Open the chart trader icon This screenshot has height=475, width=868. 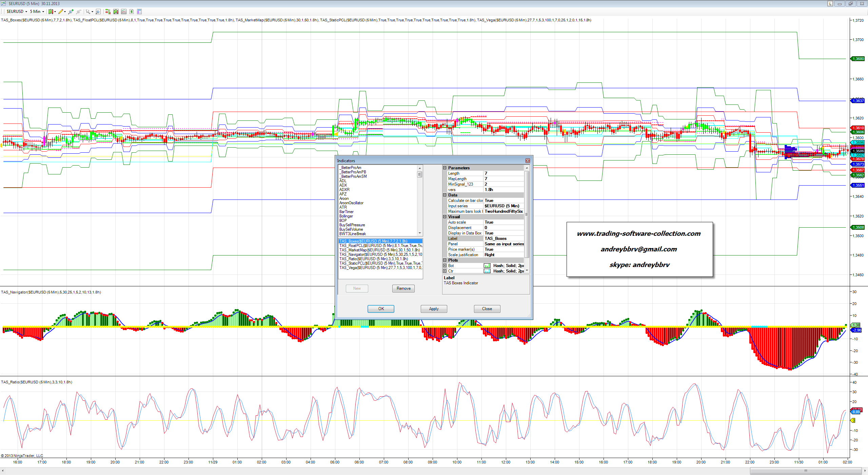[107, 12]
